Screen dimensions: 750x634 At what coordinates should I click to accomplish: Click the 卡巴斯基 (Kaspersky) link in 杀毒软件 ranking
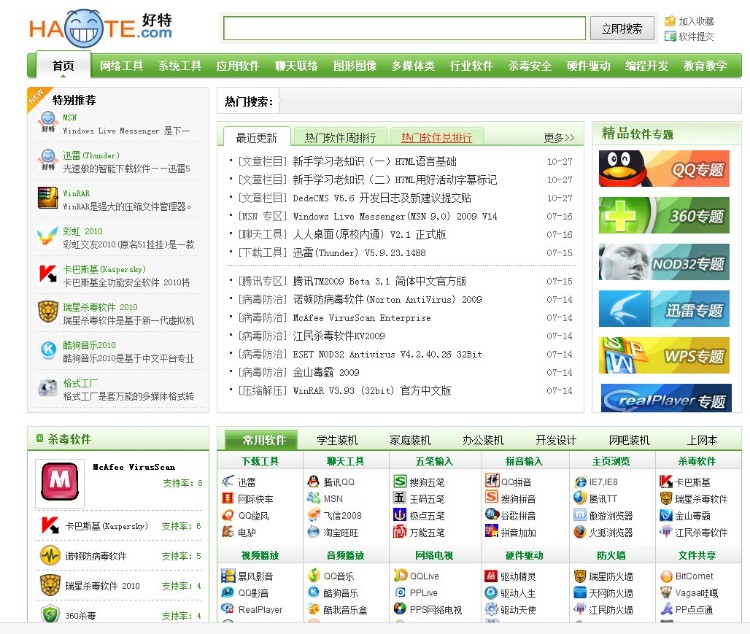[107, 526]
